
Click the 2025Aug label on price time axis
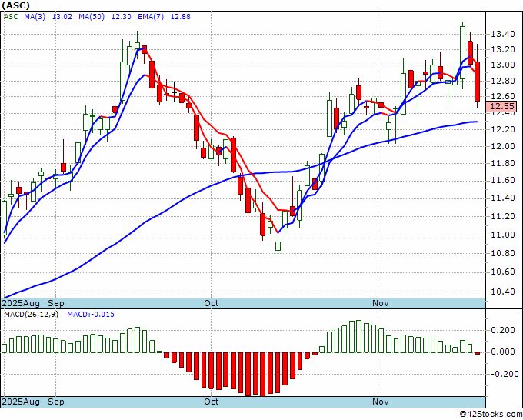tap(21, 303)
